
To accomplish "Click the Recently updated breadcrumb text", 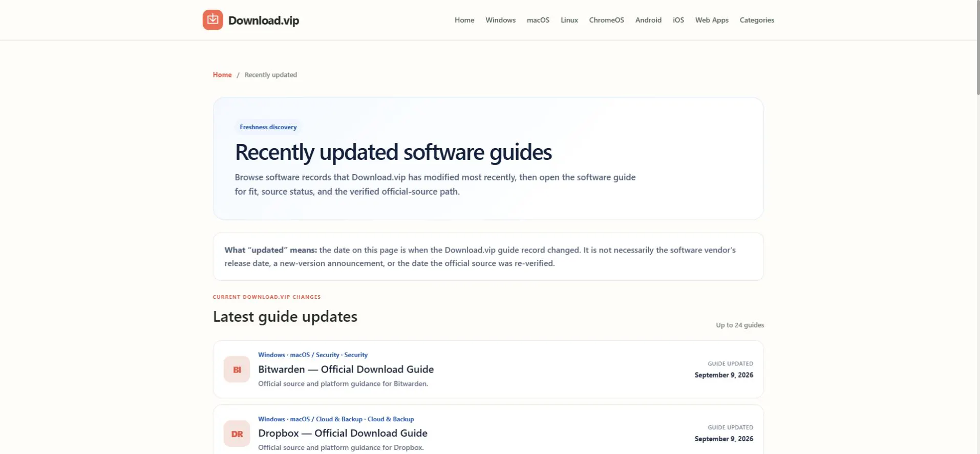I will click(x=271, y=75).
